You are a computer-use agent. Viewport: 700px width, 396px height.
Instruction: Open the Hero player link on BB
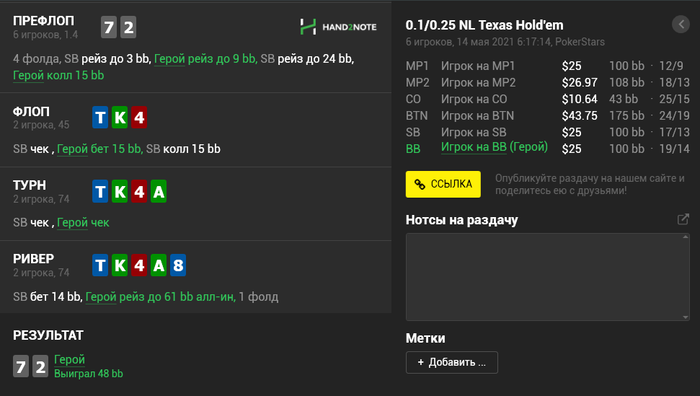(494, 147)
